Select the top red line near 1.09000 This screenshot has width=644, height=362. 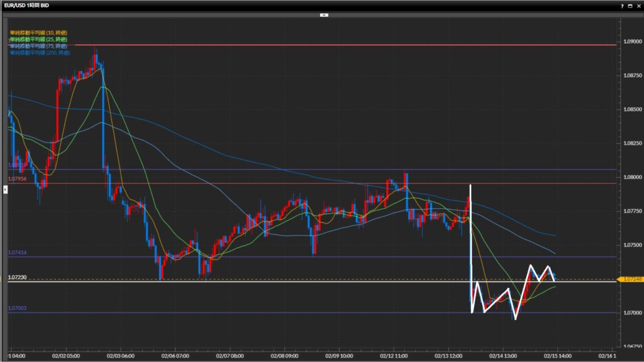click(x=314, y=45)
